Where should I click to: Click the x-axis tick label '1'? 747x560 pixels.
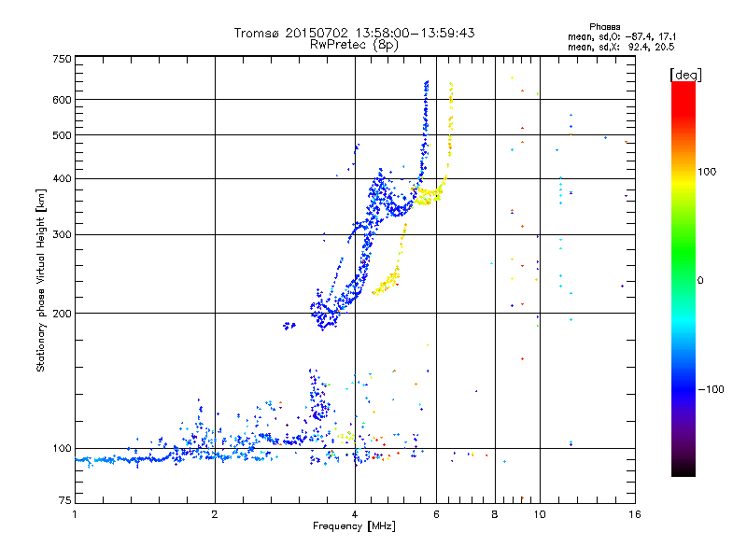tap(75, 514)
